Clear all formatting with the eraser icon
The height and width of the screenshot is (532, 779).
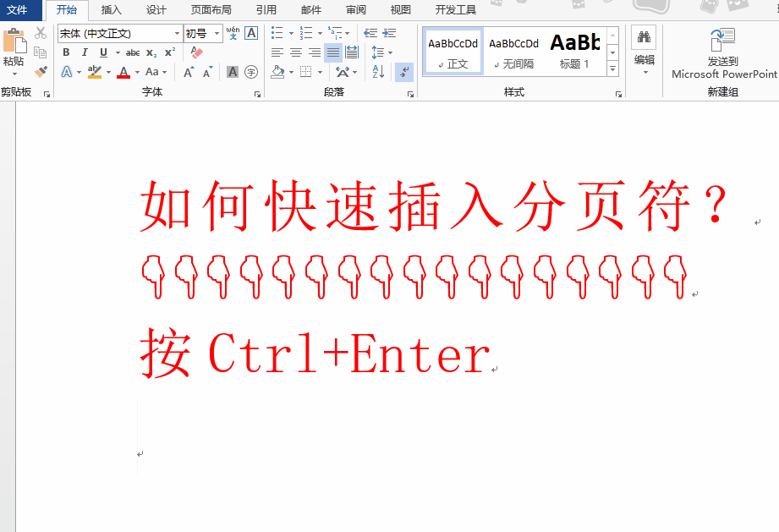click(196, 52)
